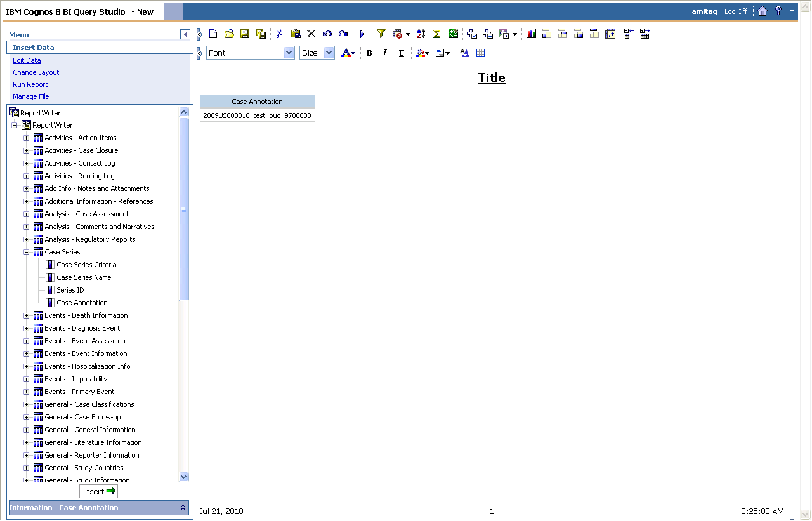The width and height of the screenshot is (812, 521).
Task: Open the Change Layout menu
Action: tap(36, 72)
